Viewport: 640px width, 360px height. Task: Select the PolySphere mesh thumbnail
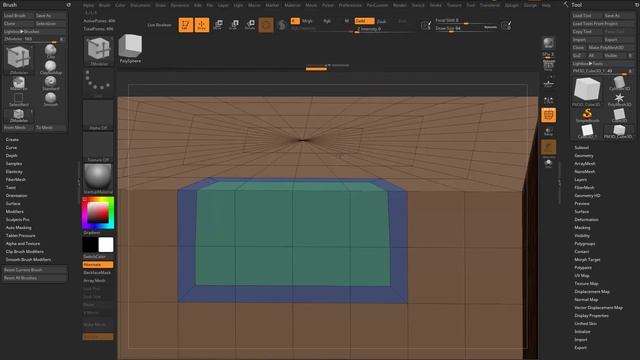(x=130, y=49)
